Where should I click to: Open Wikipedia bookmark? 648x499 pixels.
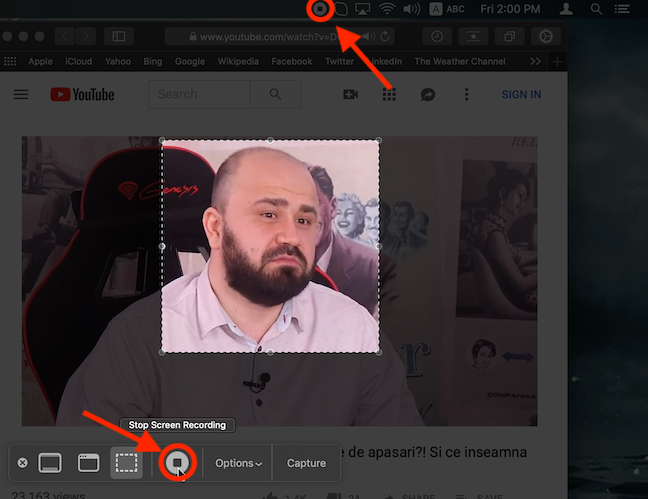(x=238, y=62)
